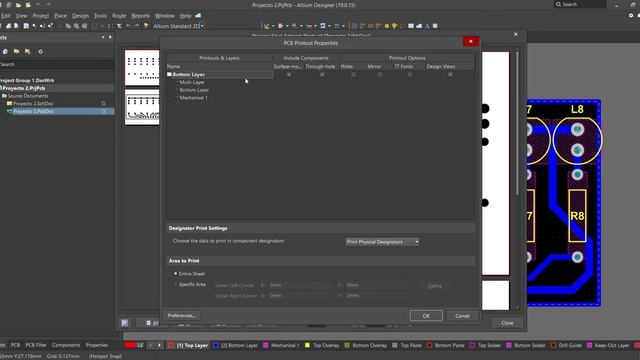Image resolution: width=640 pixels, height=360 pixels.
Task: Click the Top Layer red color swatch
Action: (171, 345)
